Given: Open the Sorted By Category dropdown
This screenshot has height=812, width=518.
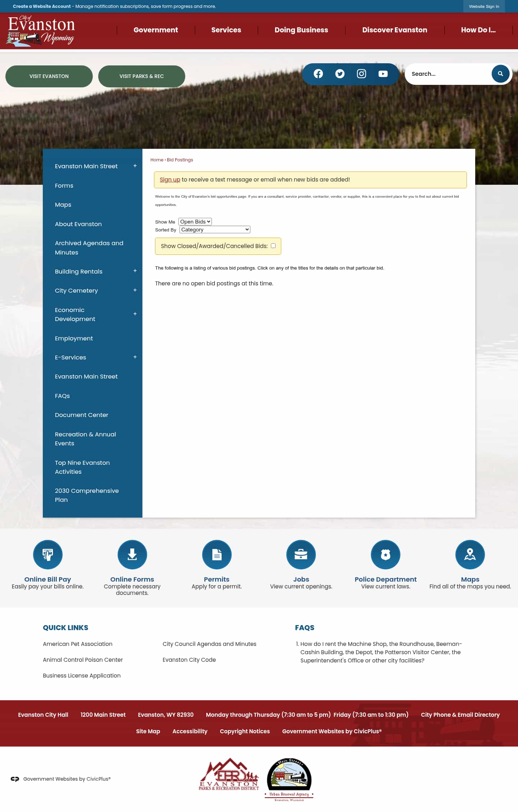Looking at the screenshot, I should click(x=215, y=230).
